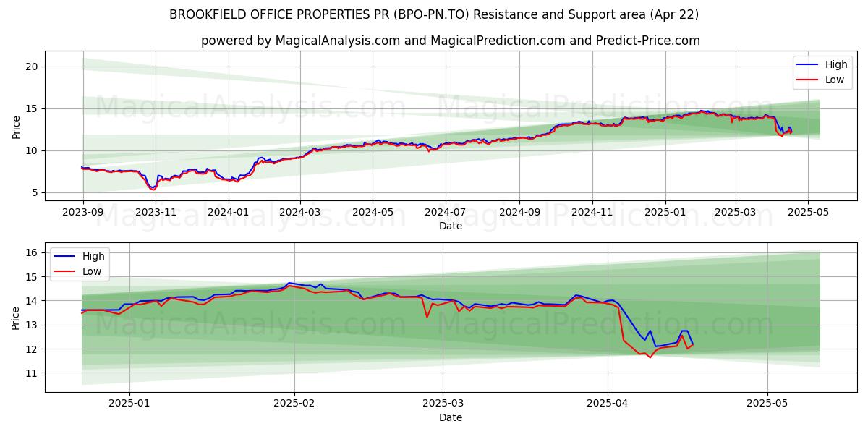Screen dimensions: 868x434
Task: Click the bottom chart 'Price' axis label
Action: 16,317
